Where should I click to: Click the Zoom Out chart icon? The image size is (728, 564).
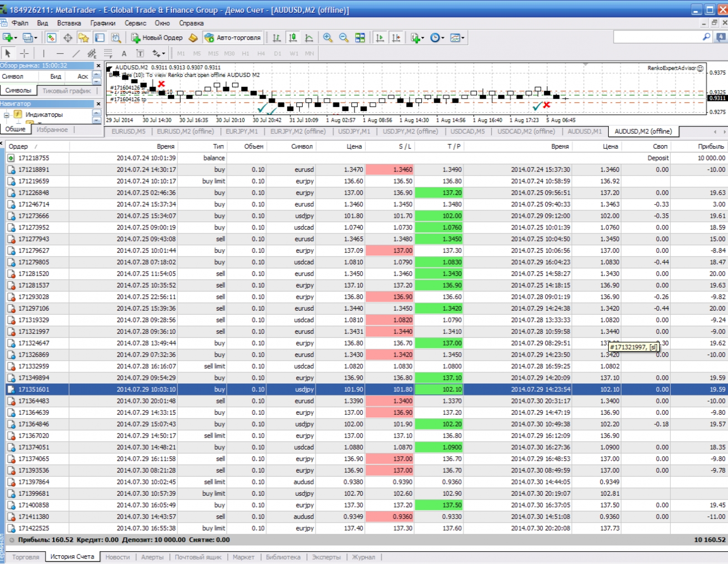(x=344, y=38)
